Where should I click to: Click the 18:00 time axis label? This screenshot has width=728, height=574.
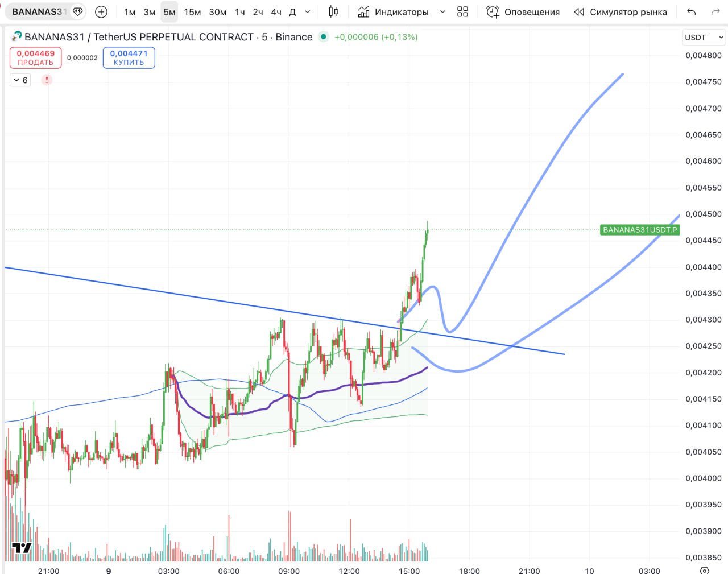pyautogui.click(x=469, y=571)
